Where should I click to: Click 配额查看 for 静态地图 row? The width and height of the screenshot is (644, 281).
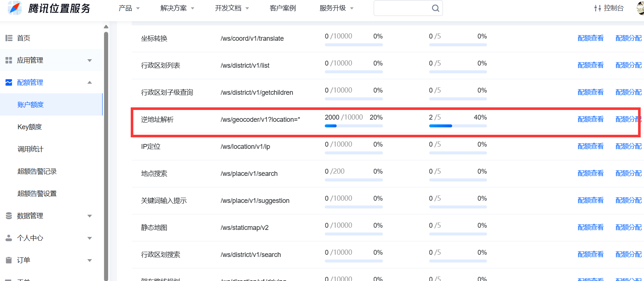(x=591, y=227)
